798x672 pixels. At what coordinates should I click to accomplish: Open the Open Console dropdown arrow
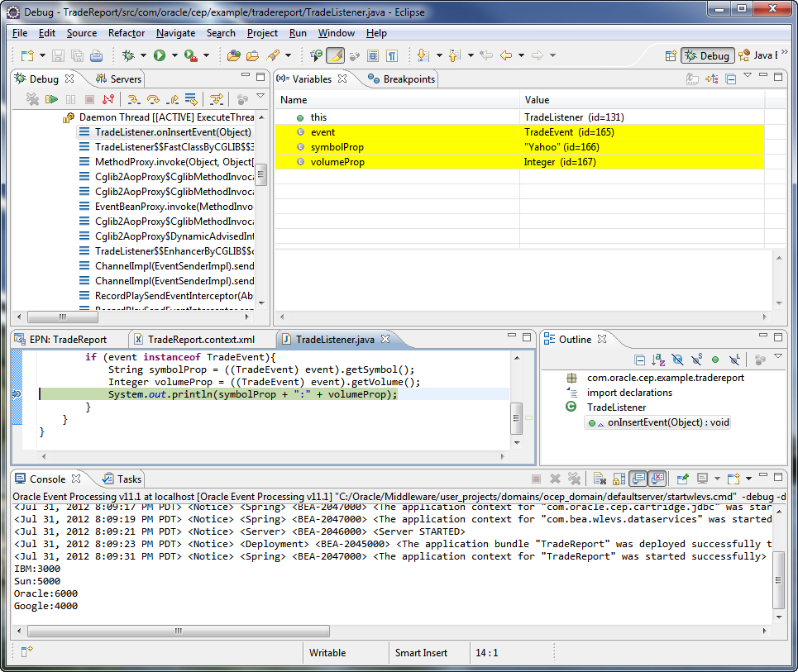point(748,479)
